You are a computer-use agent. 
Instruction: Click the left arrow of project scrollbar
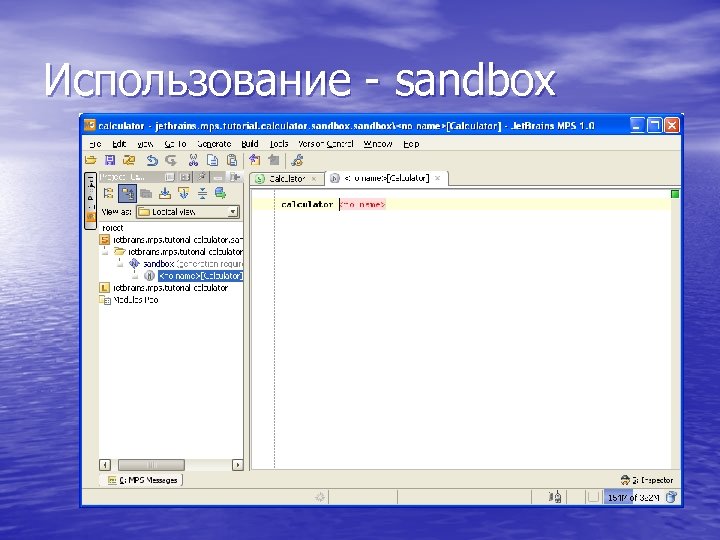[x=105, y=465]
